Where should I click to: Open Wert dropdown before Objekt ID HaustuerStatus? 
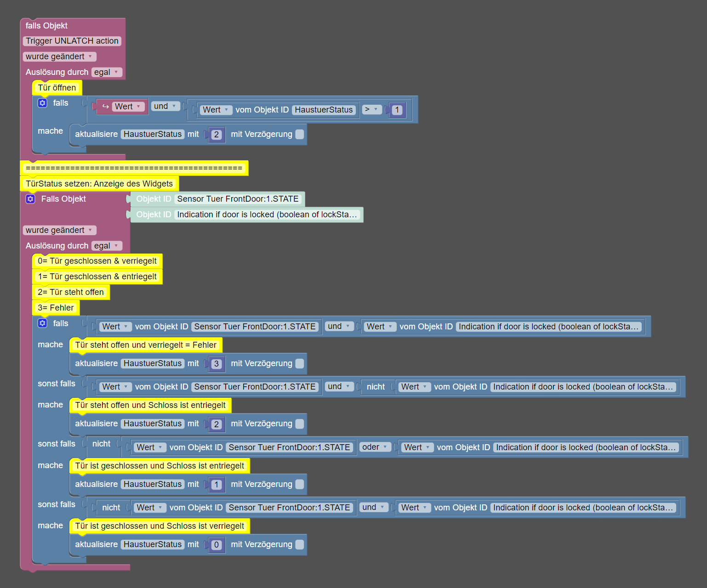[x=216, y=110]
